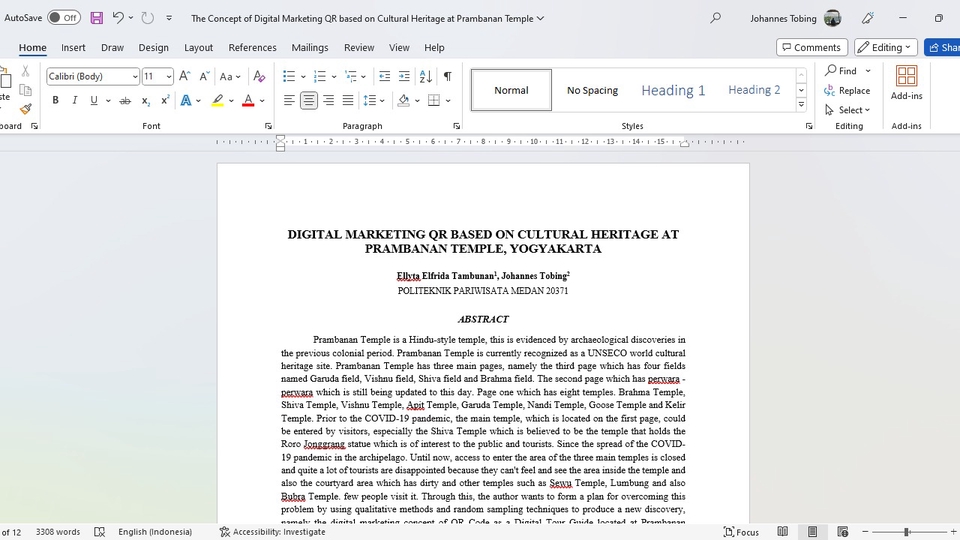Align text to the right
Image resolution: width=960 pixels, height=540 pixels.
(x=328, y=100)
